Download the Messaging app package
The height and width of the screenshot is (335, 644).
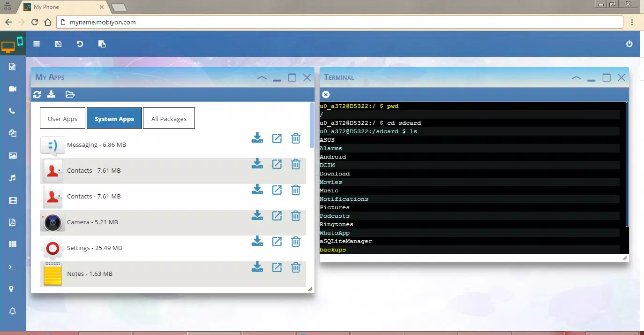coord(257,138)
